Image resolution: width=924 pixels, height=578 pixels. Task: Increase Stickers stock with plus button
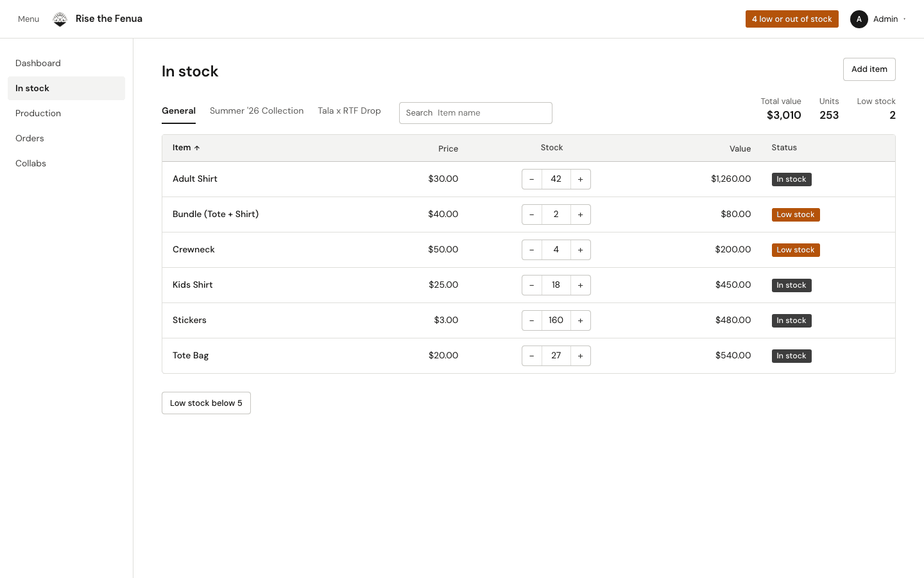tap(581, 320)
